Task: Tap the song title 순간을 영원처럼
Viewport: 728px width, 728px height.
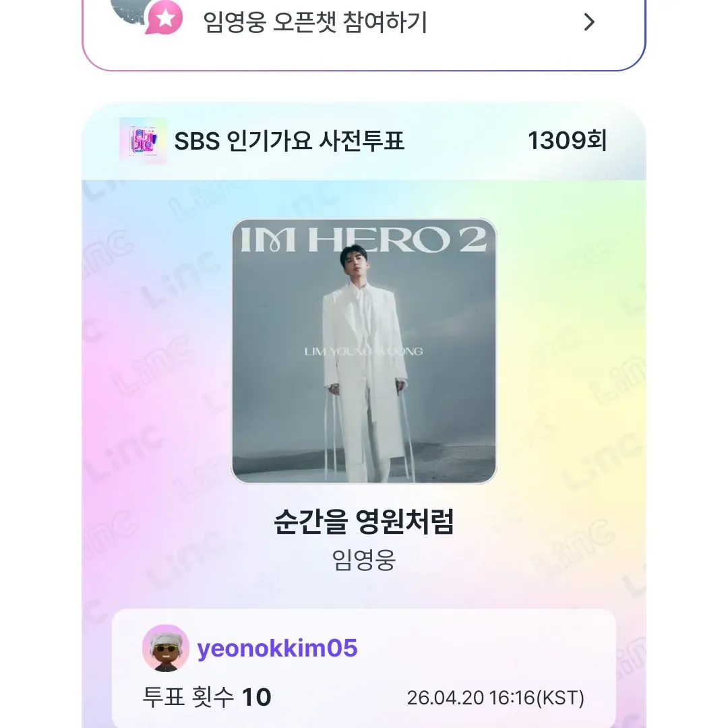Action: [364, 522]
